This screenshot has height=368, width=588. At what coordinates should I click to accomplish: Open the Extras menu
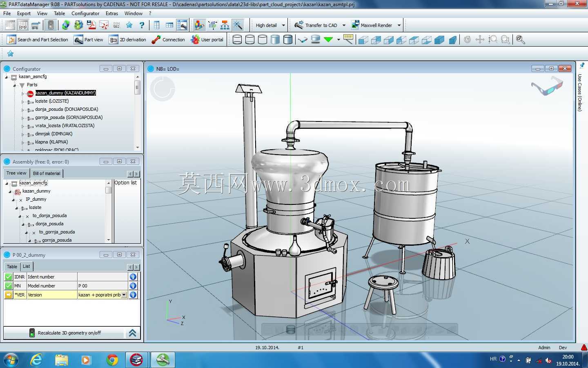111,13
